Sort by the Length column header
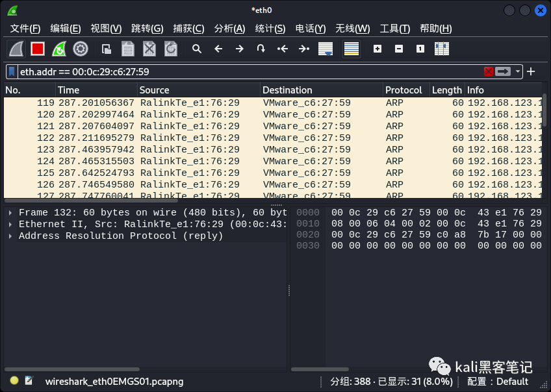The height and width of the screenshot is (392, 551). pos(447,90)
